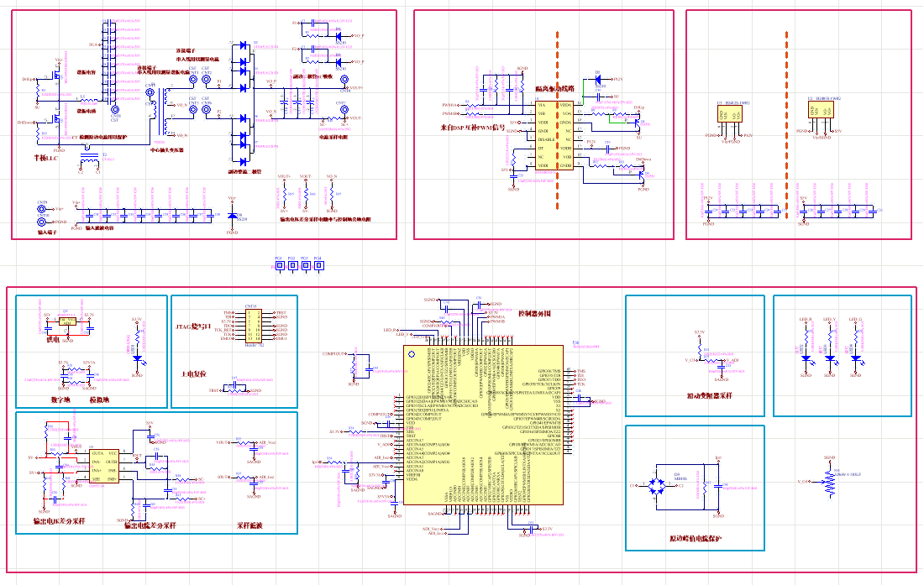924x585 pixels.
Task: Select the "原边峰值电流保护" label
Action: click(696, 539)
